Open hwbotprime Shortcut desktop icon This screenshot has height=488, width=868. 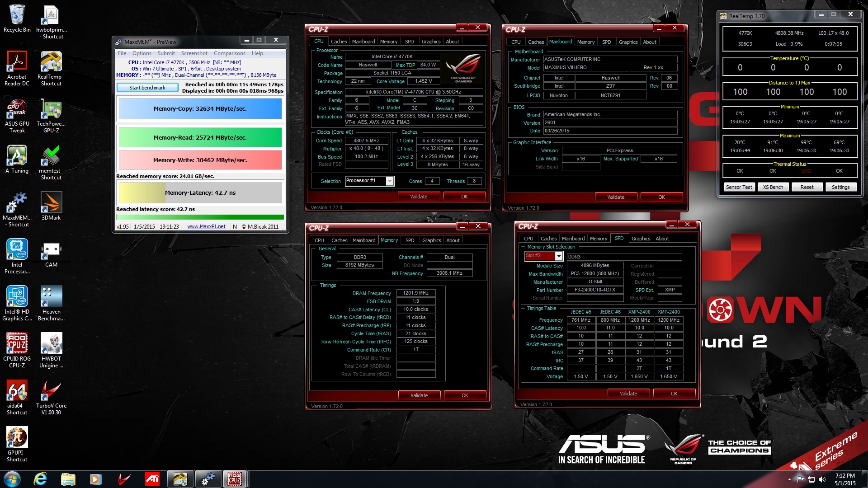(x=51, y=21)
